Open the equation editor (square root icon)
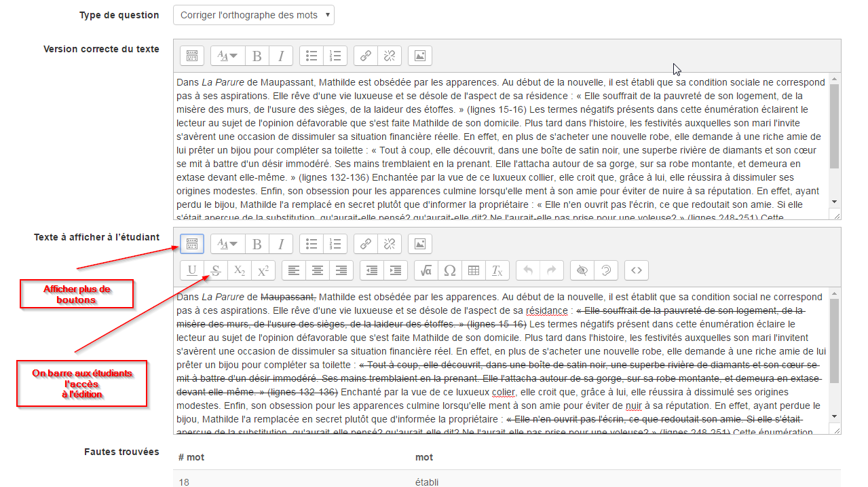Viewport: 868px width, 487px height. click(x=426, y=270)
